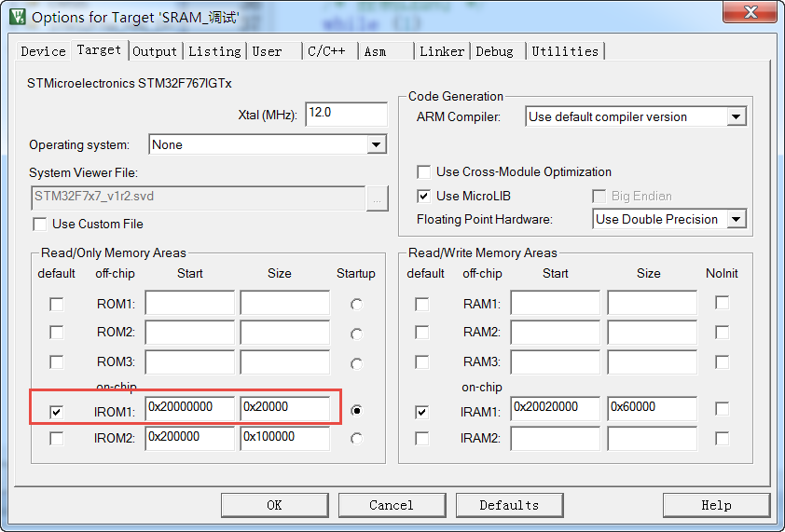Click the IROM1 Size field 0x20000
Image resolution: width=785 pixels, height=532 pixels.
285,408
